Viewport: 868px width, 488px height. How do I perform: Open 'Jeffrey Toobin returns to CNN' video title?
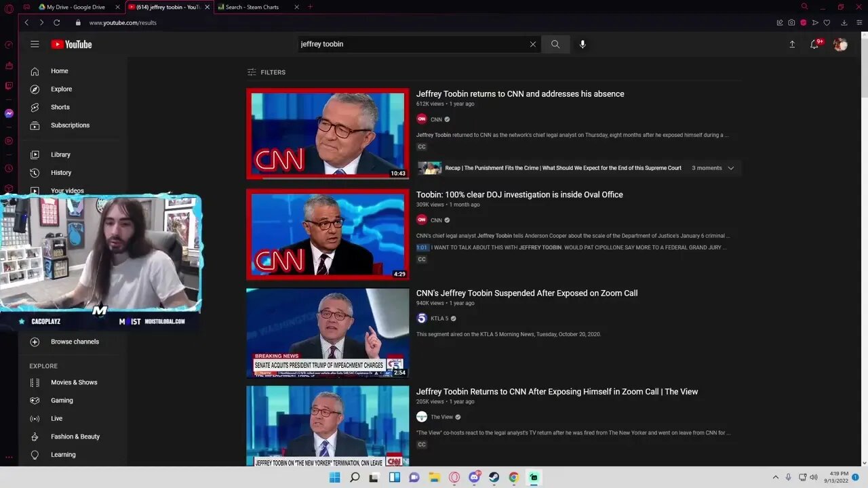coord(520,94)
